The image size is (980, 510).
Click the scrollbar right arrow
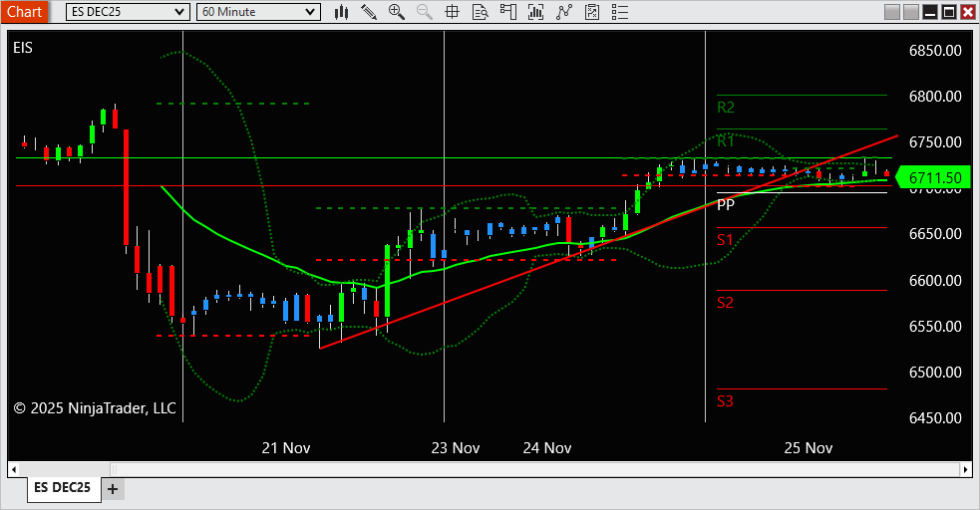coord(966,469)
